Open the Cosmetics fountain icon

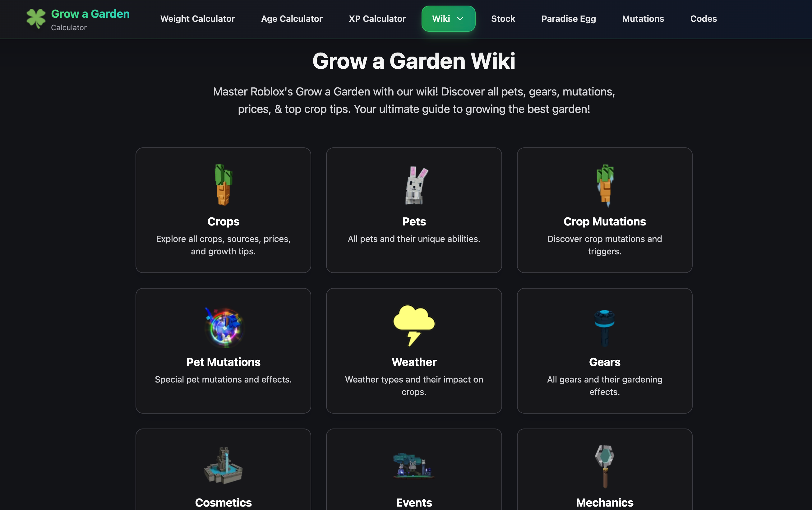coord(223,466)
